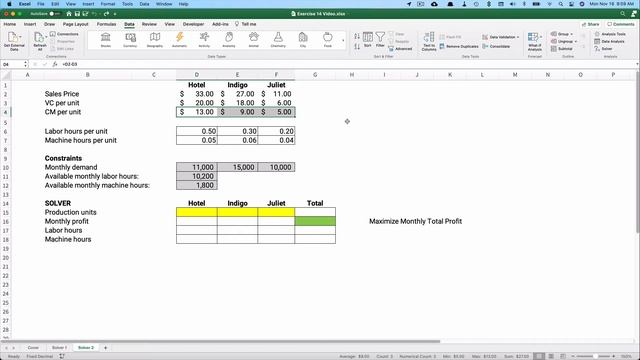This screenshot has height=360, width=640.
Task: Switch to Page Layout view in status bar
Action: point(551,356)
